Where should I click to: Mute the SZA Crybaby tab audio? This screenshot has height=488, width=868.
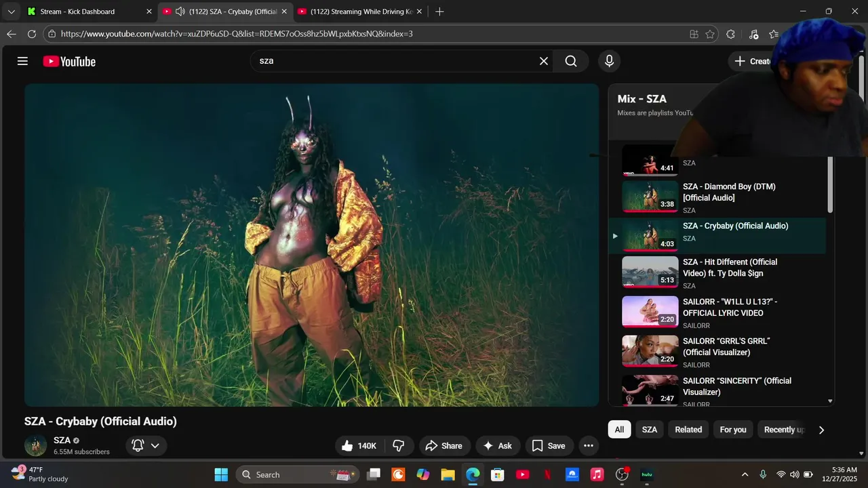click(x=180, y=12)
